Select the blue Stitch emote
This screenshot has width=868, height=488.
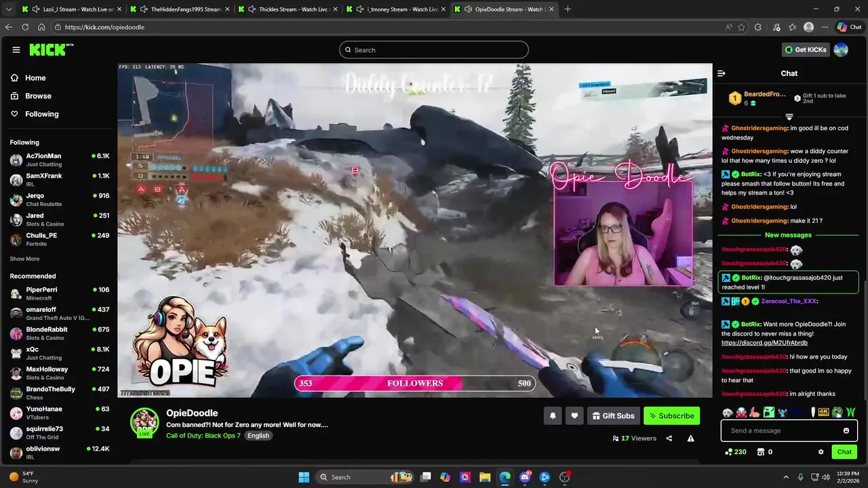pos(783,412)
